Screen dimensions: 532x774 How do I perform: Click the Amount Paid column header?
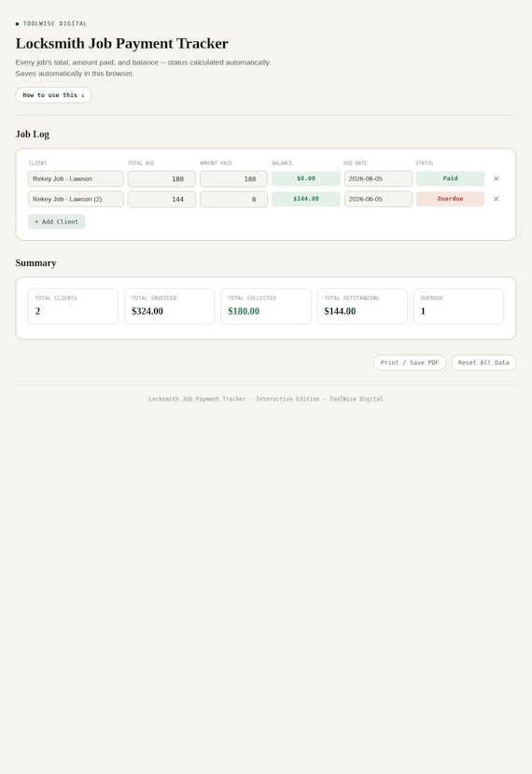(216, 162)
